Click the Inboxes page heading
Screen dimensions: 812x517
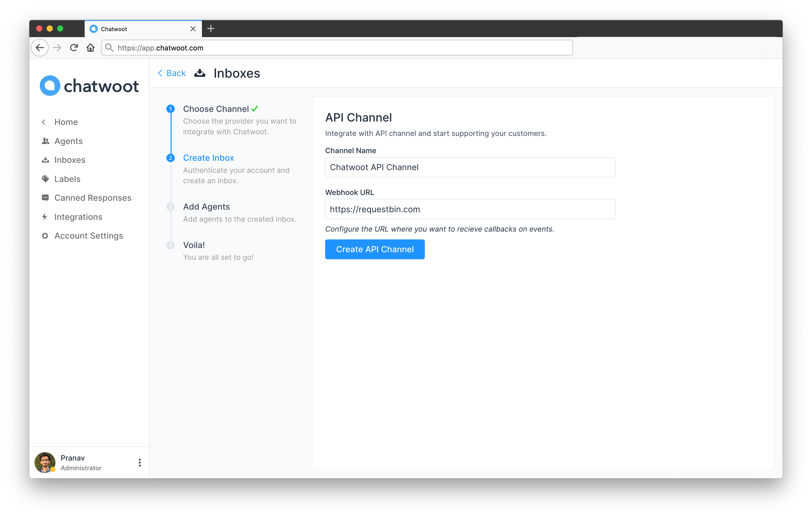237,73
